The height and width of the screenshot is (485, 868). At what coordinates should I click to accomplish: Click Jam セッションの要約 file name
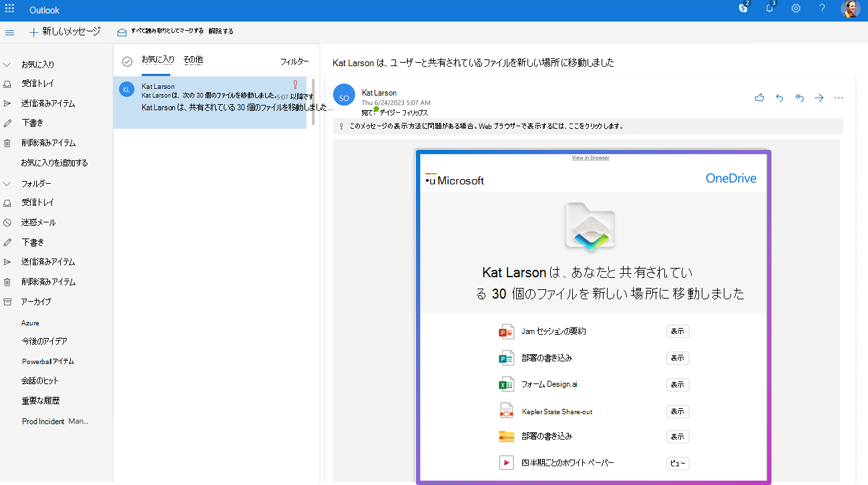[x=554, y=331]
